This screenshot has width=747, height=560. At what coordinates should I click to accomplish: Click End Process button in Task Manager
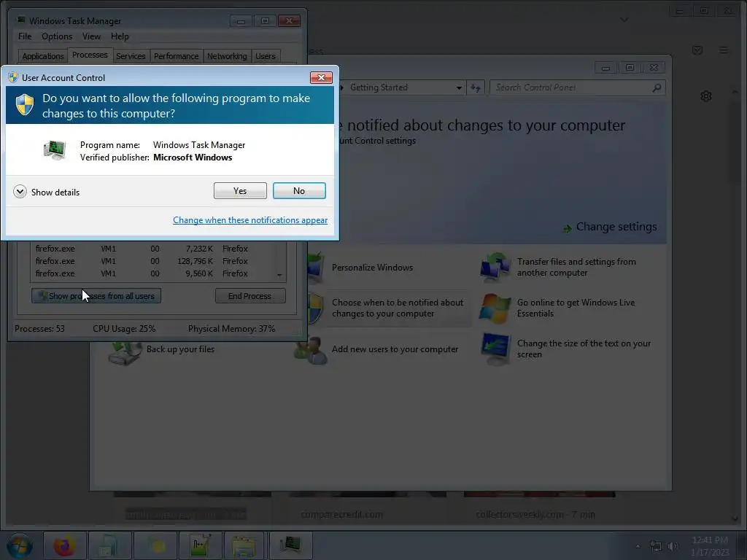pyautogui.click(x=250, y=296)
